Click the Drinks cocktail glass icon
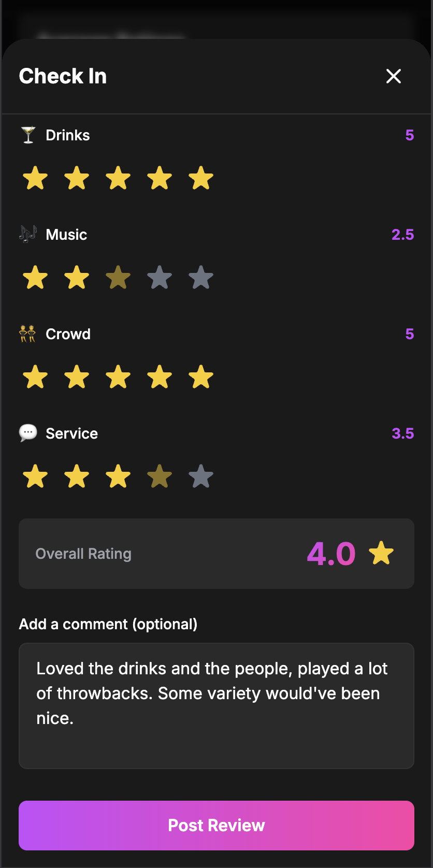Viewport: 433px width, 868px height. coord(28,135)
